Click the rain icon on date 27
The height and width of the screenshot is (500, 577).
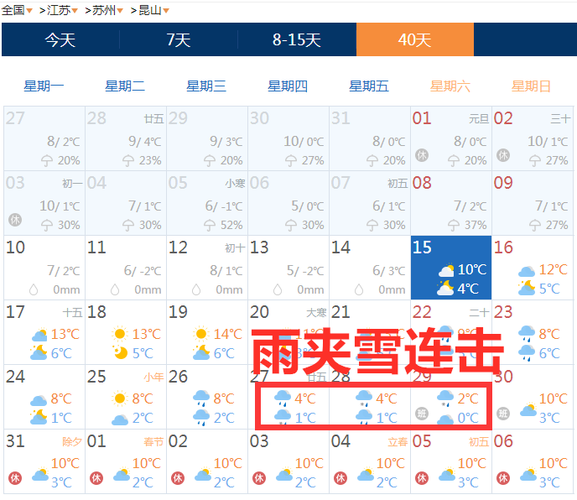tap(283, 398)
